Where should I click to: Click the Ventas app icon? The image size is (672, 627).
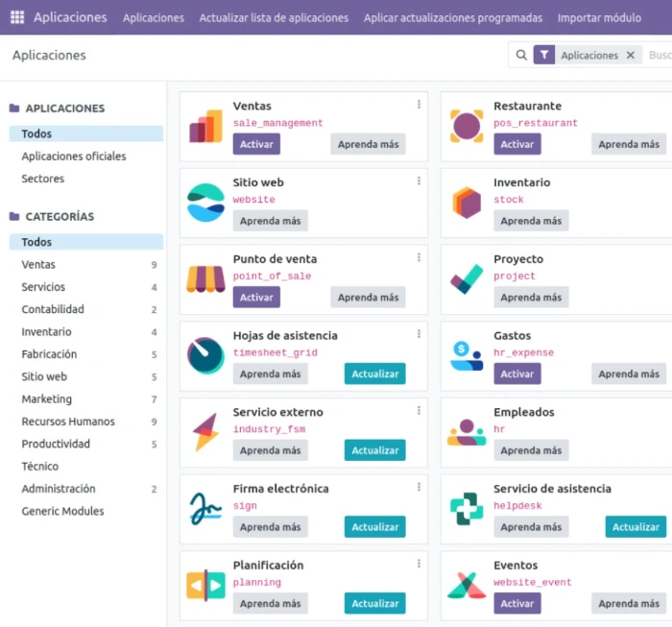(205, 126)
